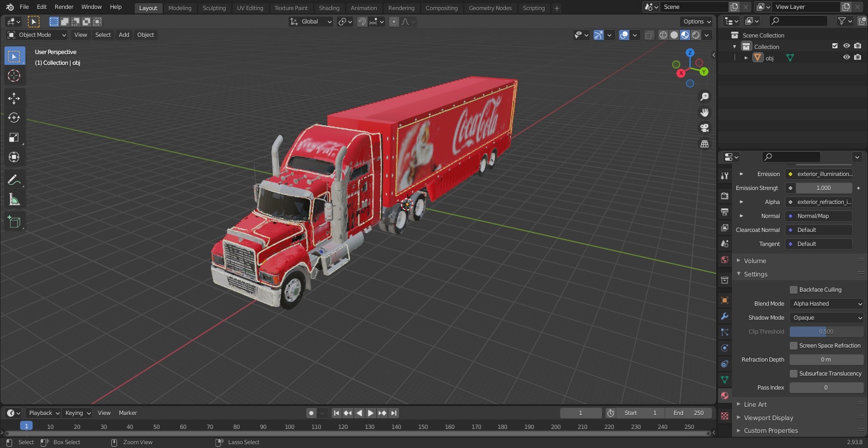Image resolution: width=868 pixels, height=448 pixels.
Task: Select the Move tool
Action: 14,98
